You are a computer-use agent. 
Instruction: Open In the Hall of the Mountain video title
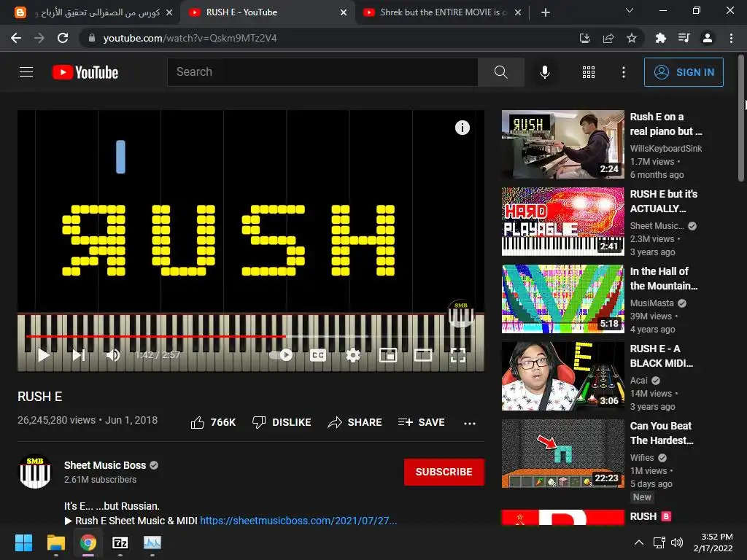(x=664, y=279)
